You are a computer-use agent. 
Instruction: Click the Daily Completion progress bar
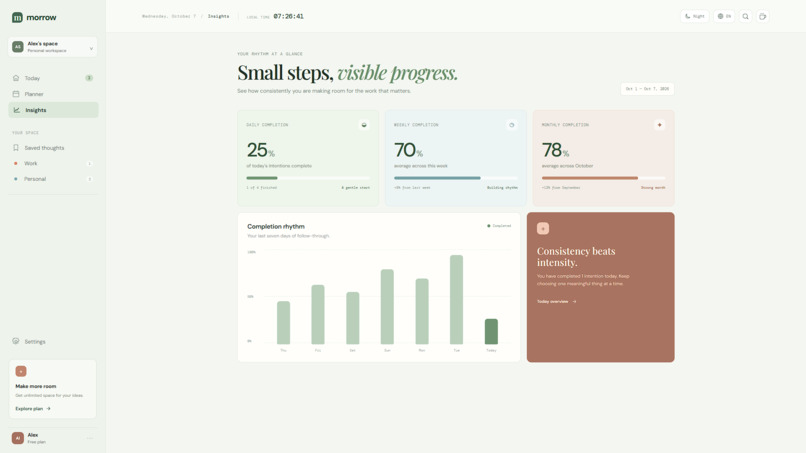[x=308, y=178]
